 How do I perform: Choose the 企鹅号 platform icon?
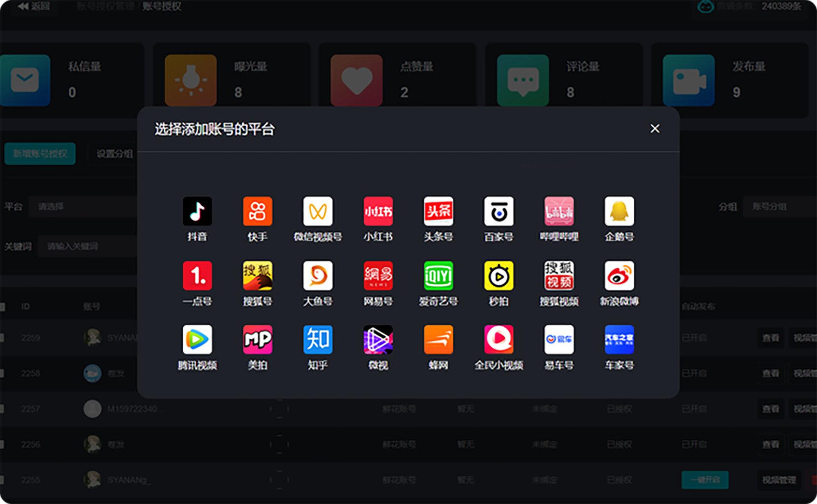(x=619, y=211)
